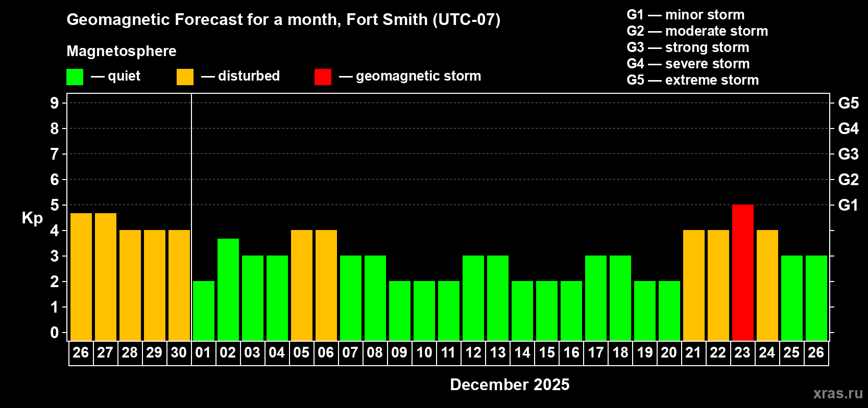Select the red storm bar for day 23

point(742,273)
